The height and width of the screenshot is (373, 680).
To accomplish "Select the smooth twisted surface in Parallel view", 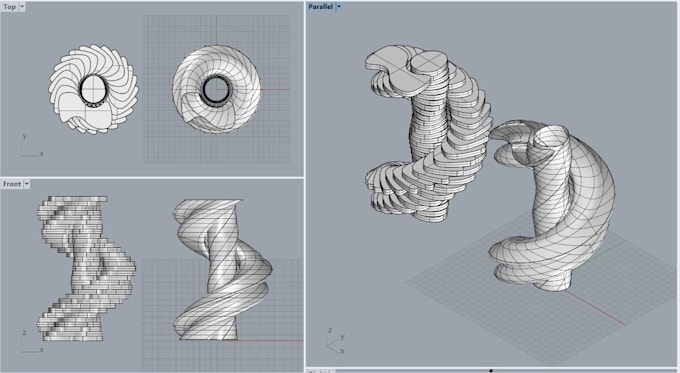I will point(552,206).
